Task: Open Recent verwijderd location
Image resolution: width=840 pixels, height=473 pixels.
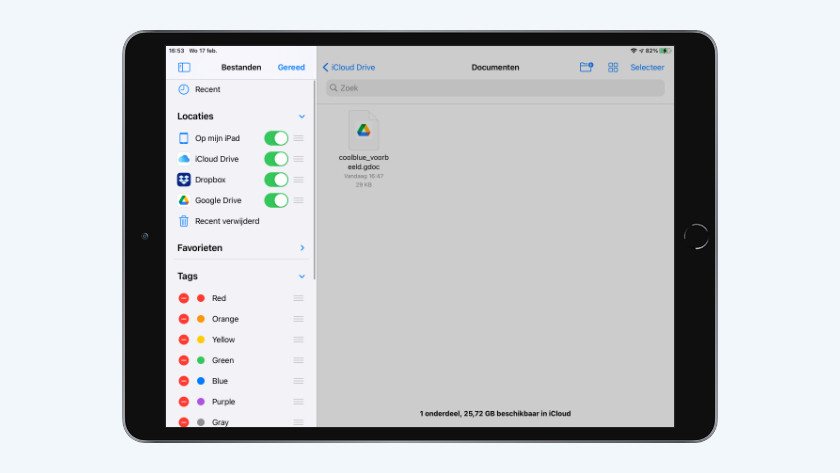Action: [226, 221]
